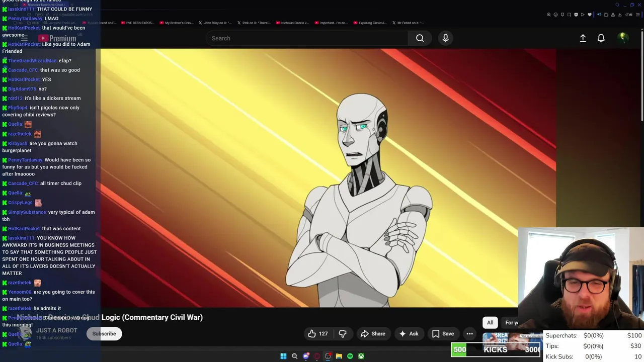Click chat username HotKarlPocket saying YES
This screenshot has width=644, height=362.
click(x=24, y=79)
